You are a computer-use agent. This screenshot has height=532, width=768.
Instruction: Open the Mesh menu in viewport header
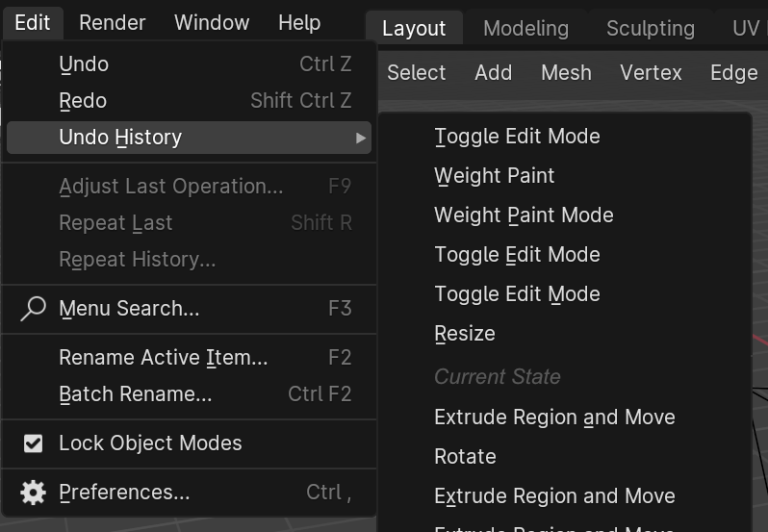point(566,73)
